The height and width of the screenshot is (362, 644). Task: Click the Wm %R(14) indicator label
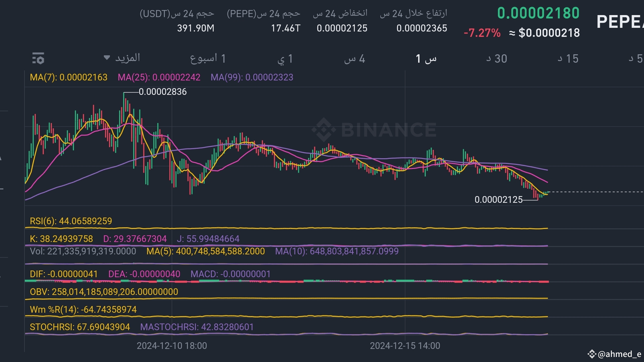pos(83,309)
